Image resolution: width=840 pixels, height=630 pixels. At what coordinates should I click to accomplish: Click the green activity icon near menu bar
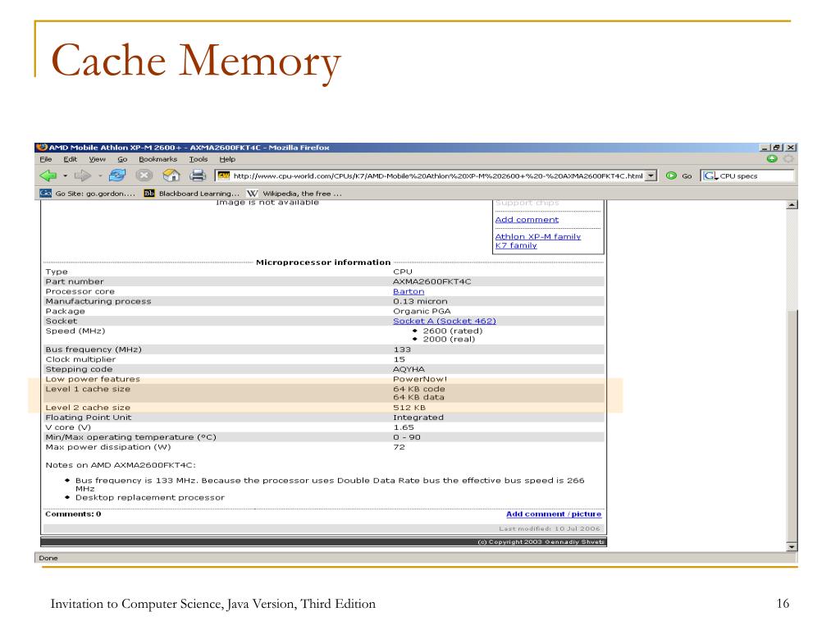(772, 158)
